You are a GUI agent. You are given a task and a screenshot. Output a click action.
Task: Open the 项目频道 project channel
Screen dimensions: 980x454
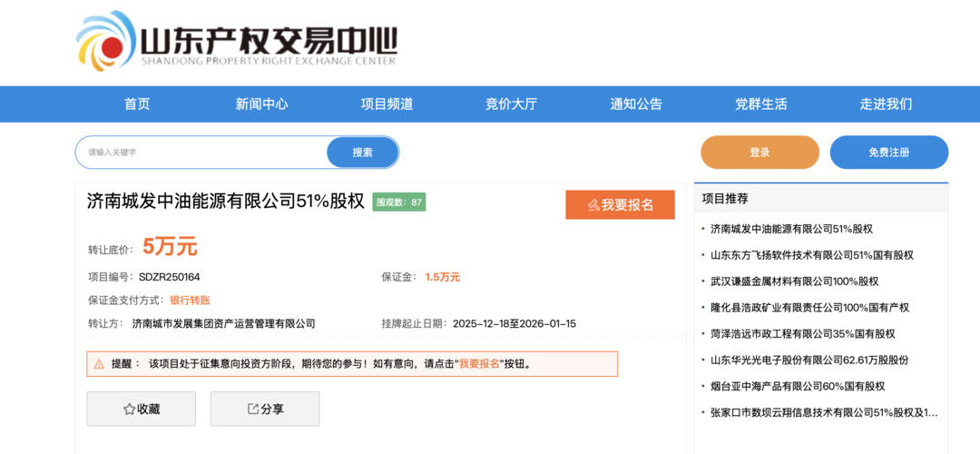(387, 104)
